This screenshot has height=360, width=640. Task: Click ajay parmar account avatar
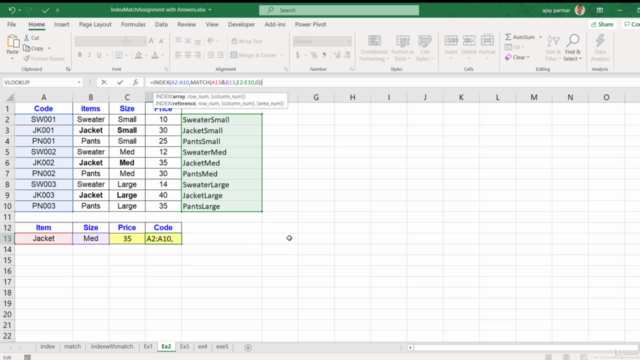click(x=580, y=10)
